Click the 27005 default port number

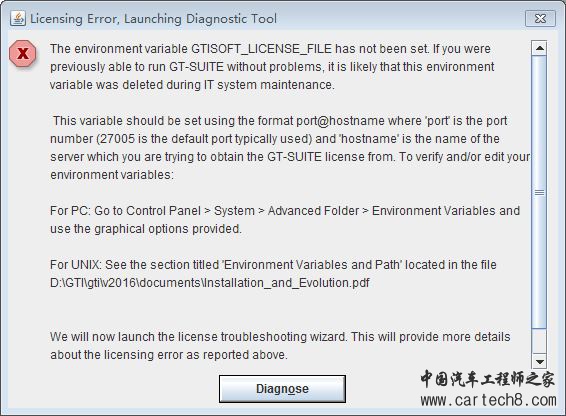point(117,139)
